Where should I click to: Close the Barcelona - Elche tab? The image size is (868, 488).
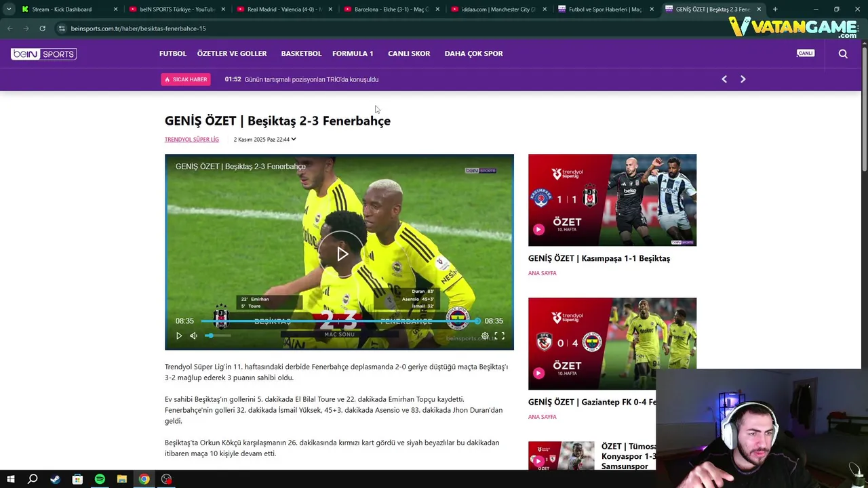tap(437, 9)
